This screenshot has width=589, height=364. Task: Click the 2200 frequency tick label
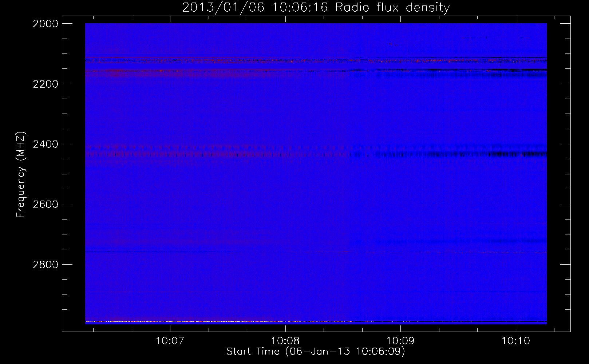pyautogui.click(x=46, y=84)
